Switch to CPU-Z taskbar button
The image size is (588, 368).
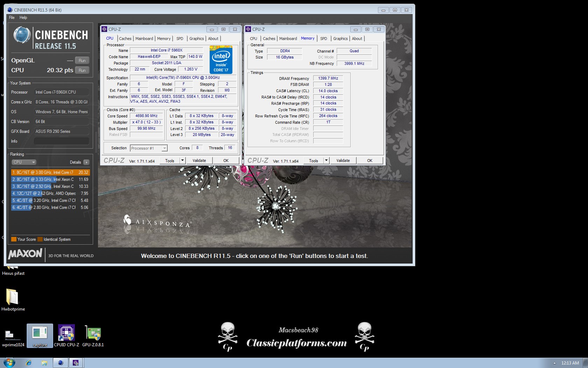(76, 363)
